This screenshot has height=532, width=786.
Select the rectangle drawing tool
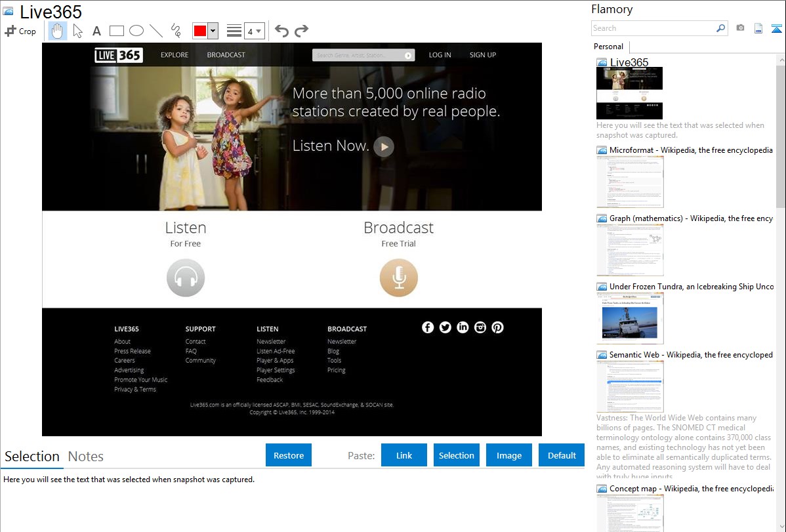tap(116, 31)
